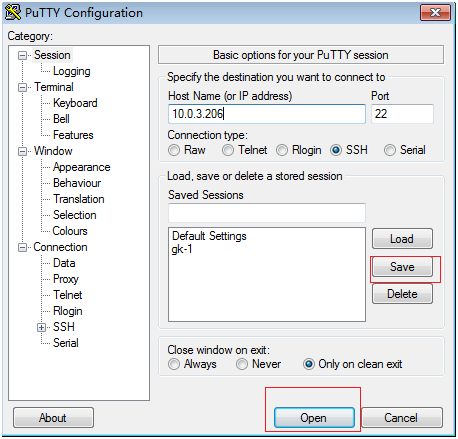Select Default Settings saved session
This screenshot has width=458, height=439.
(x=209, y=236)
